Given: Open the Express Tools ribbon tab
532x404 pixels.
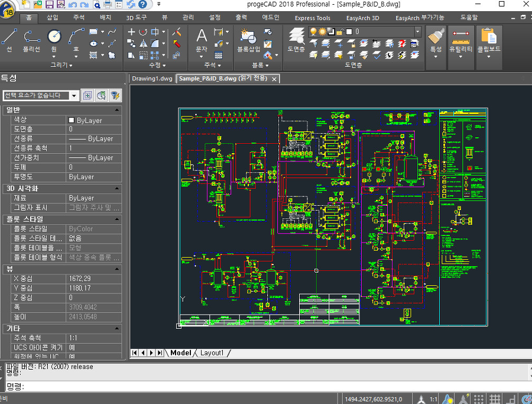Looking at the screenshot, I should pyautogui.click(x=313, y=18).
